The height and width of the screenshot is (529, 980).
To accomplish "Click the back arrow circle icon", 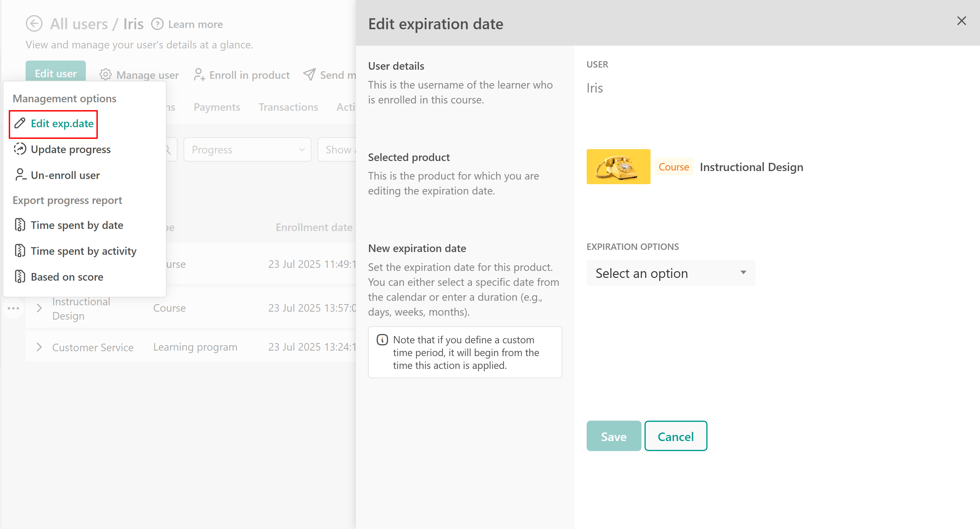I will pyautogui.click(x=34, y=23).
